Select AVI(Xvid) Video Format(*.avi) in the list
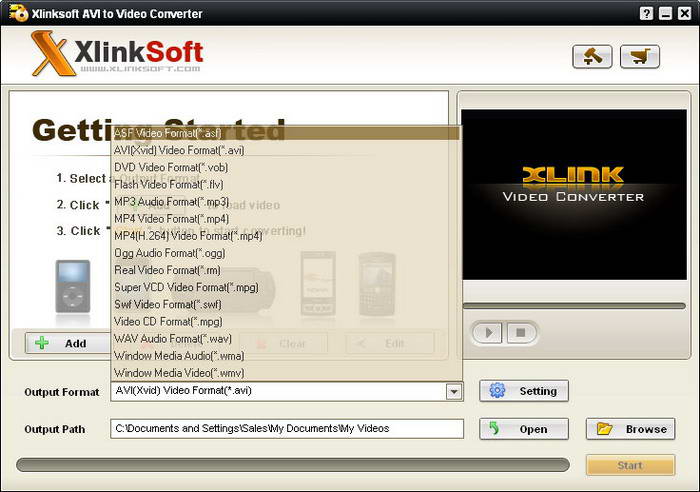The width and height of the screenshot is (700, 492). (286, 150)
